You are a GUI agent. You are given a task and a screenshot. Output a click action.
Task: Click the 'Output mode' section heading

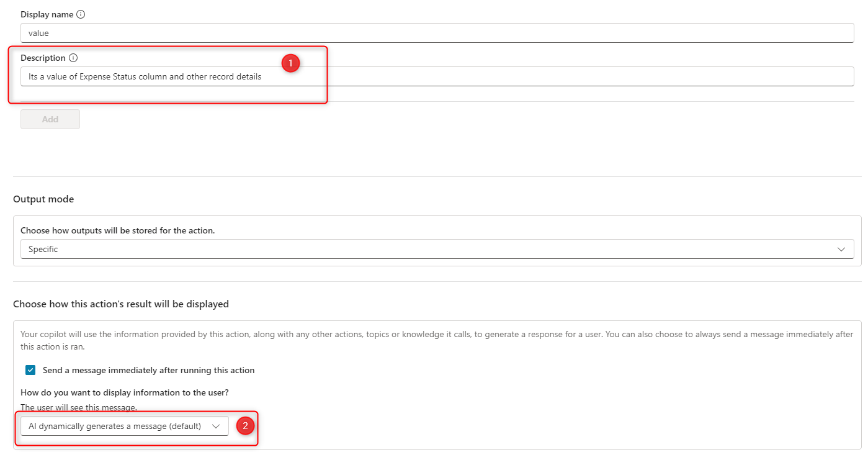coord(43,199)
